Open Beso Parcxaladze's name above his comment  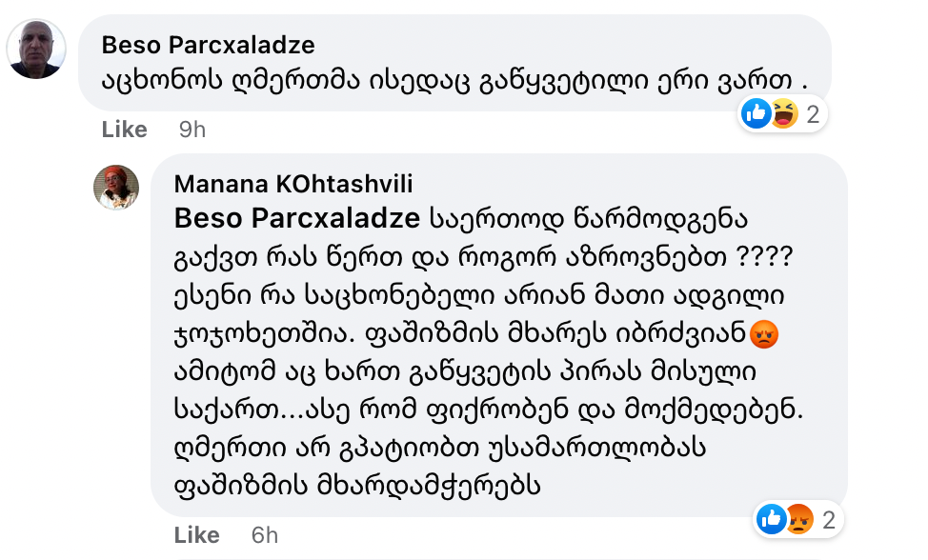[x=208, y=45]
